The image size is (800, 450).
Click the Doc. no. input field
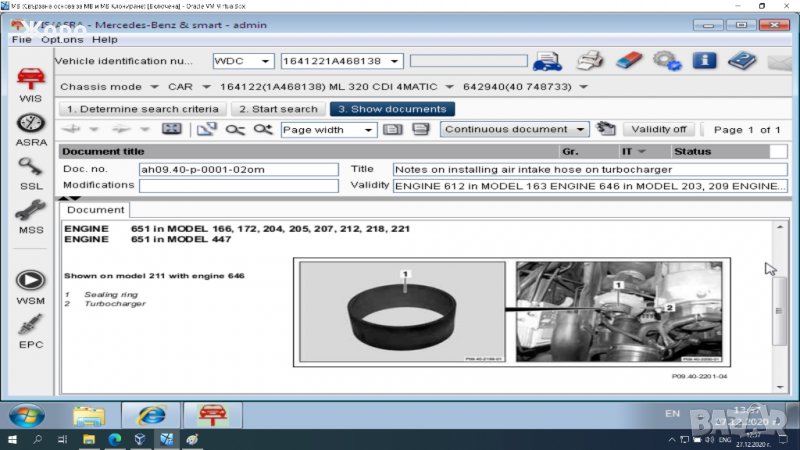pyautogui.click(x=238, y=169)
